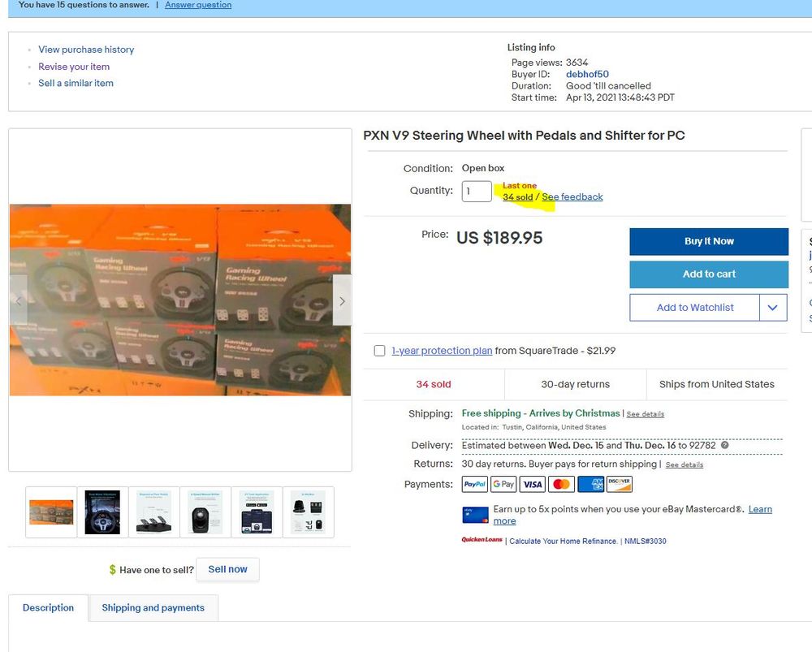This screenshot has width=812, height=652.
Task: Enable the 1-year protection plan checkbox
Action: tap(379, 351)
